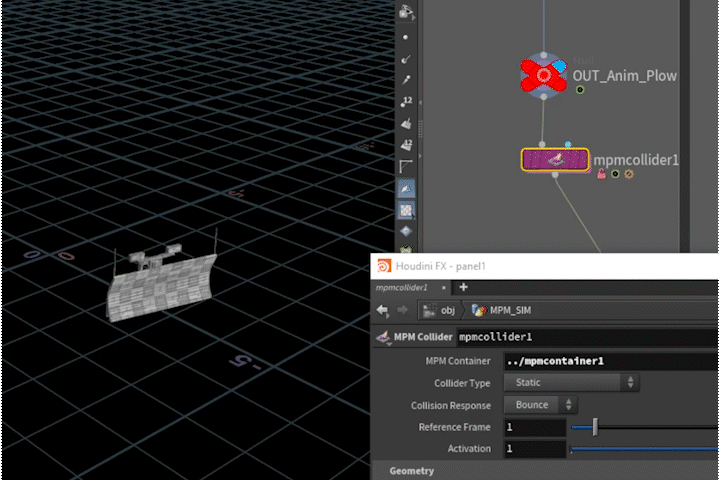Image resolution: width=720 pixels, height=480 pixels.
Task: Click the Collider Type label
Action: [462, 383]
